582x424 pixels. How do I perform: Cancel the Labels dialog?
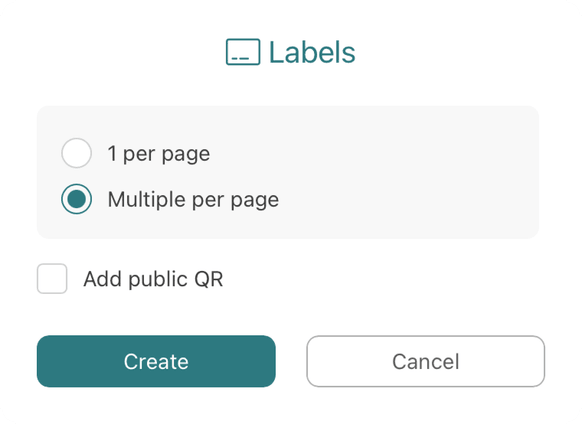click(x=426, y=361)
